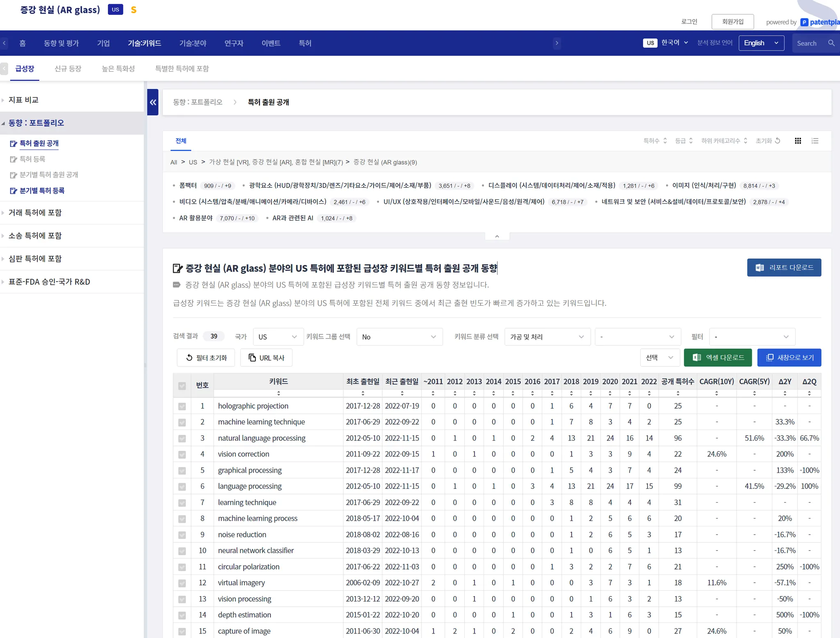
Task: Toggle checkbox for holographic projection row
Action: [182, 406]
